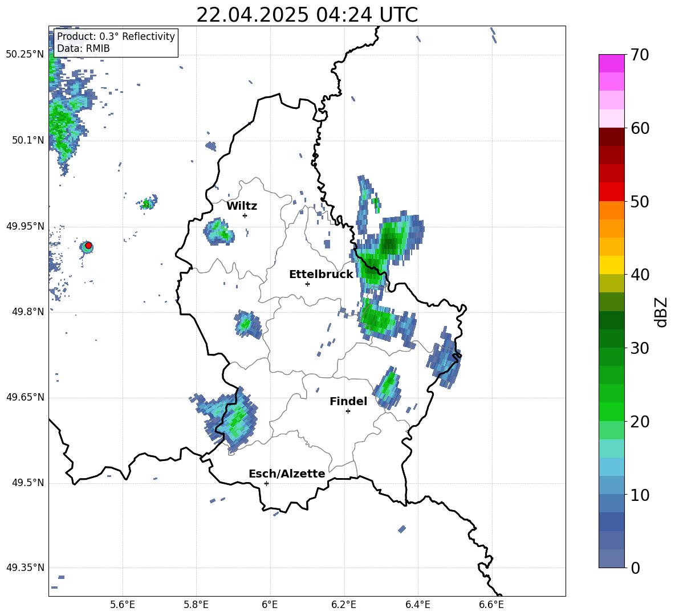Click the 6.4°E longitude label
The image size is (675, 616).
tap(417, 605)
